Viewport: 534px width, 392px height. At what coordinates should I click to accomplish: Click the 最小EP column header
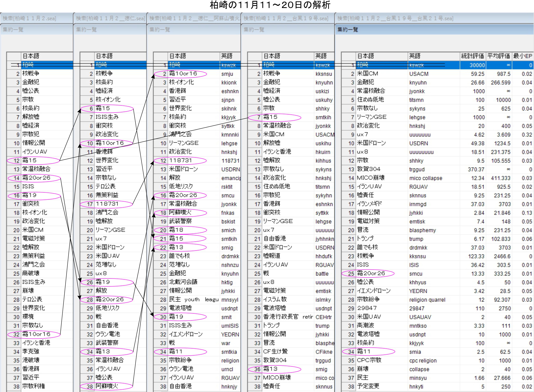523,56
